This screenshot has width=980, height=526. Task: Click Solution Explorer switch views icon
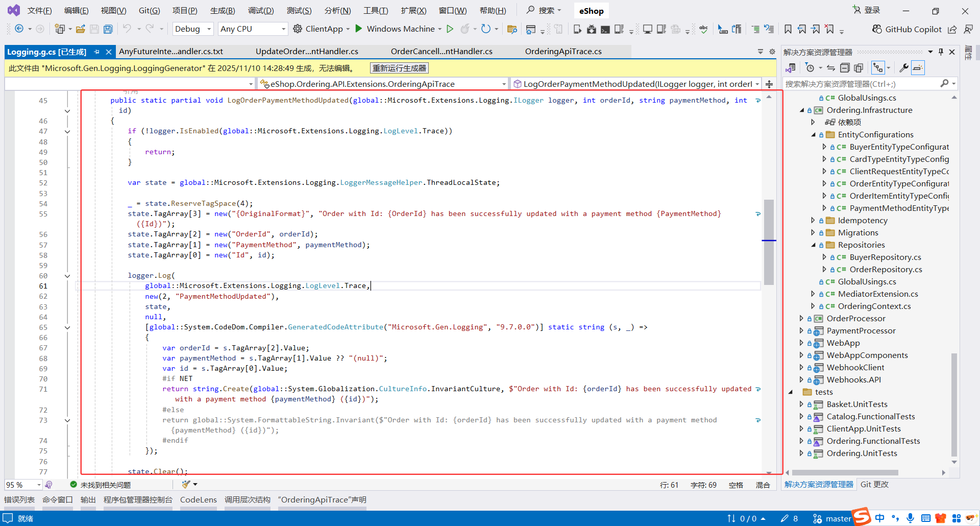pyautogui.click(x=791, y=68)
